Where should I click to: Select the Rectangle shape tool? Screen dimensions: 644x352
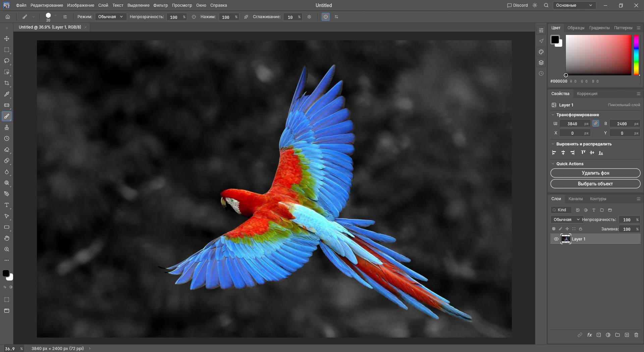point(7,227)
